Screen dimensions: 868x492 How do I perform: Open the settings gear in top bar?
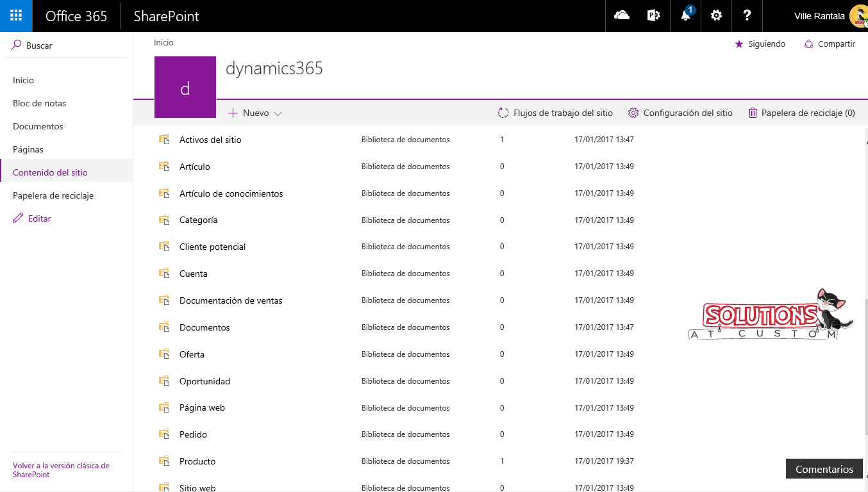[717, 16]
